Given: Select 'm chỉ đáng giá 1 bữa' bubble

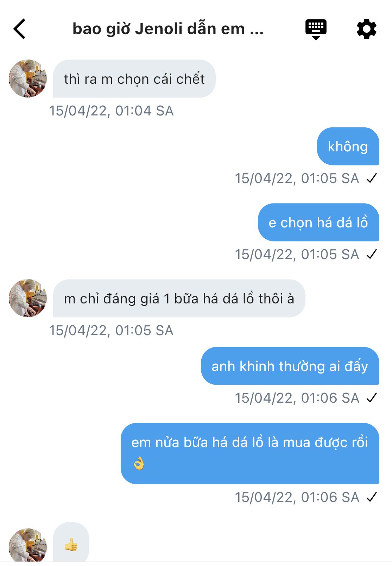Looking at the screenshot, I should (x=179, y=298).
